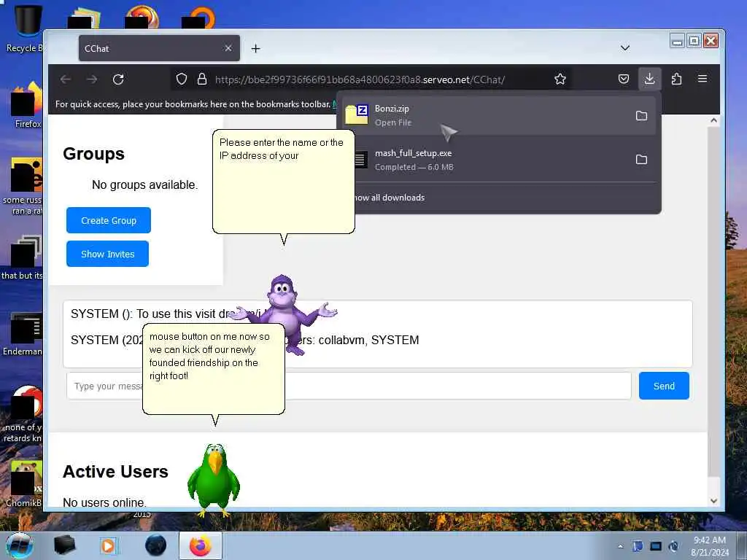The height and width of the screenshot is (560, 747).
Task: Click the Action Center flag tray icon
Action: [638, 546]
